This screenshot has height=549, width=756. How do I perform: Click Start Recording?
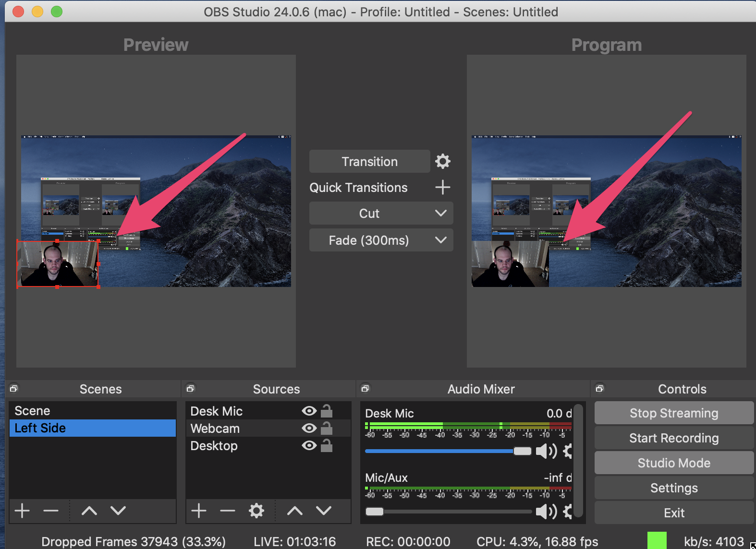pos(674,438)
